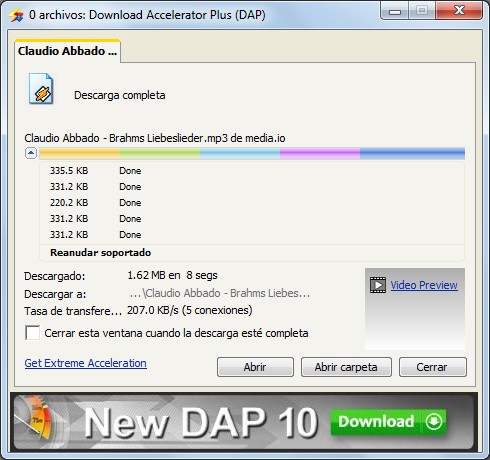Click the Abrir carpeta button
490x460 pixels.
coord(346,367)
